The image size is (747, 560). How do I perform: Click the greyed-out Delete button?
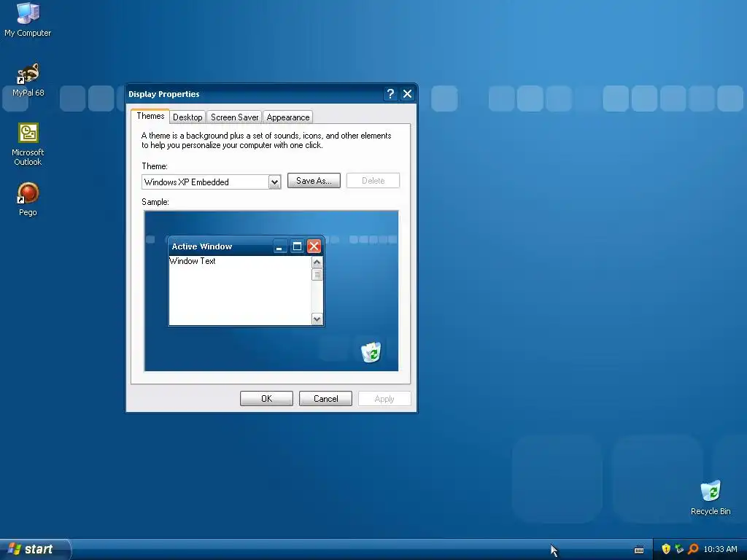point(373,181)
